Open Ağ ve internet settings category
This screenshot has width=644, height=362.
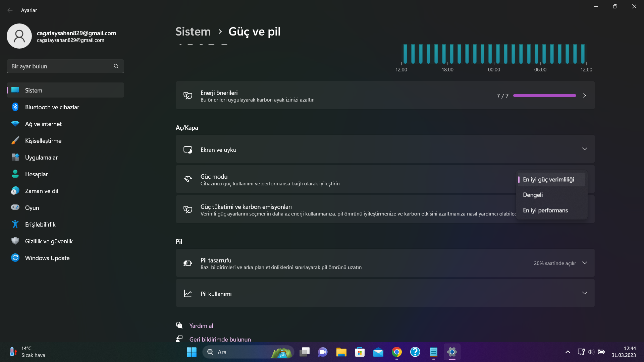[43, 124]
